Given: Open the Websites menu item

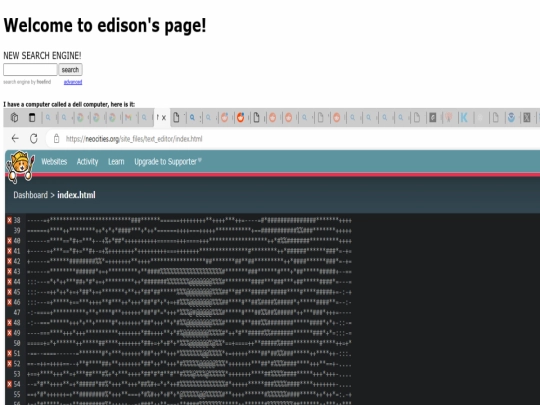Looking at the screenshot, I should pos(54,162).
